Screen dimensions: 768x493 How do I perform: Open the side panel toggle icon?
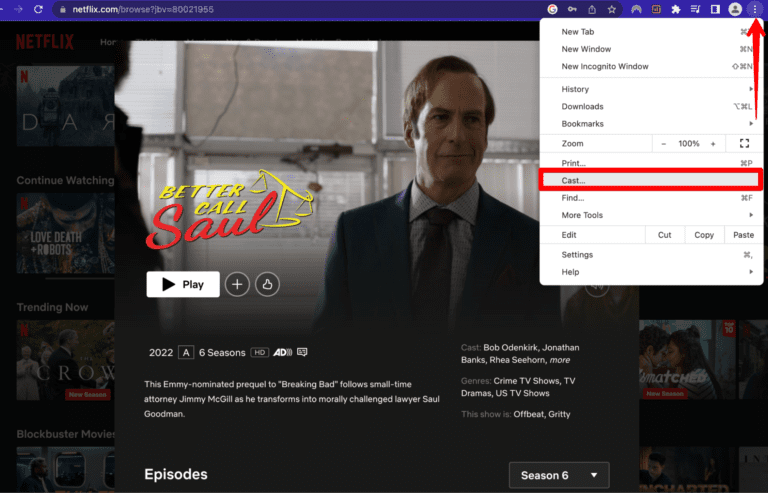[715, 9]
